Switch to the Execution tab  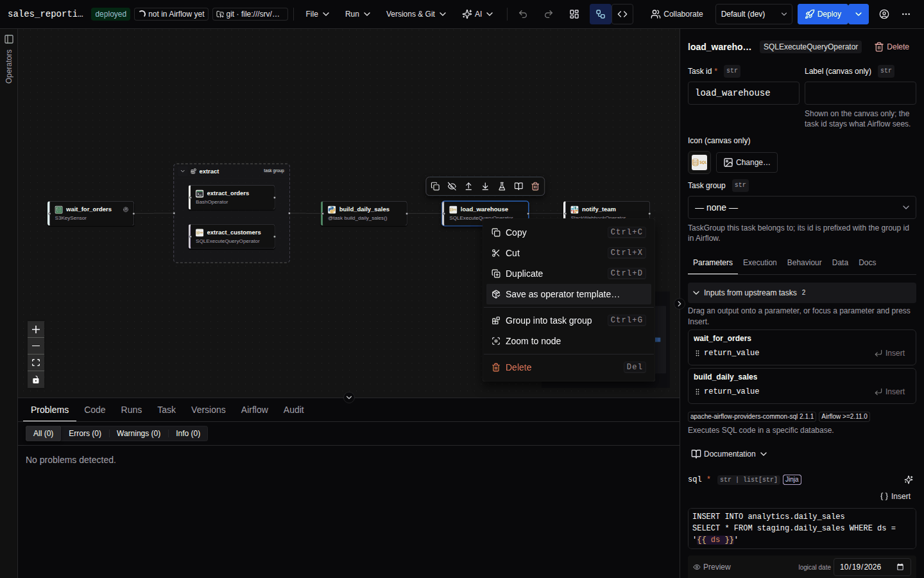[760, 263]
